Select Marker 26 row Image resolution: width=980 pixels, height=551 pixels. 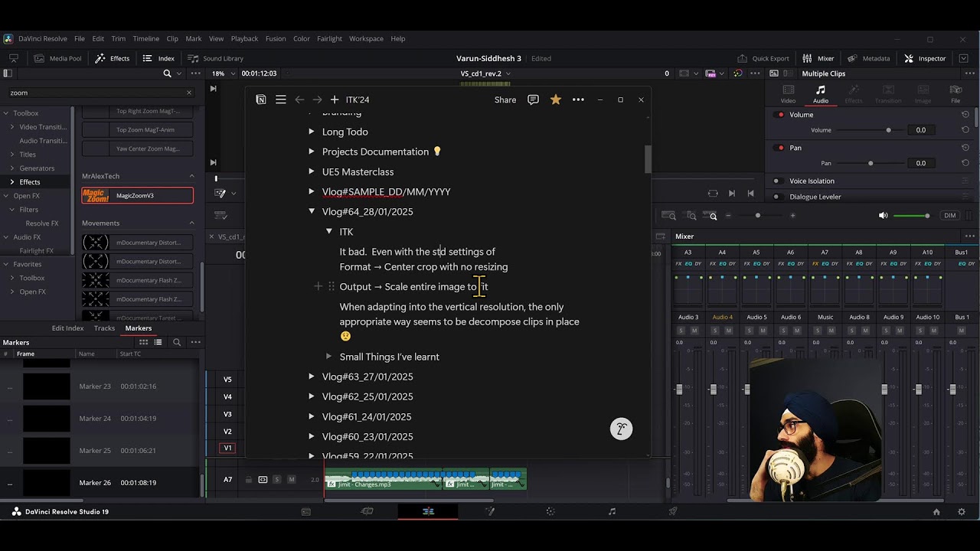(100, 483)
